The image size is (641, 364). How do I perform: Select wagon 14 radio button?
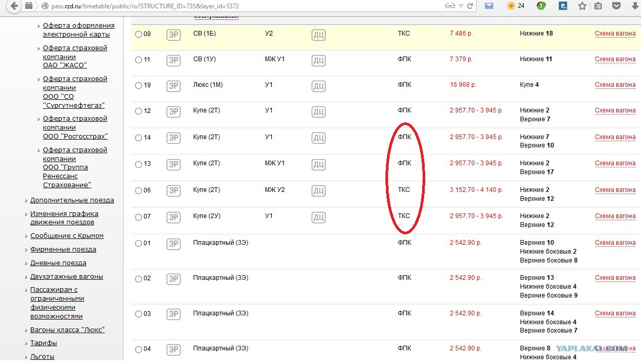tap(138, 138)
